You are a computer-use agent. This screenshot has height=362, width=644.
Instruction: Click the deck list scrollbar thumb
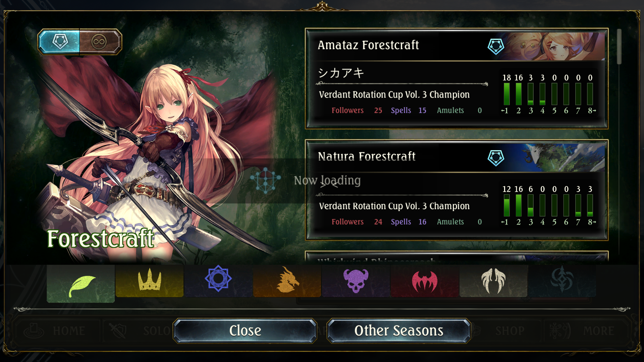point(619,47)
